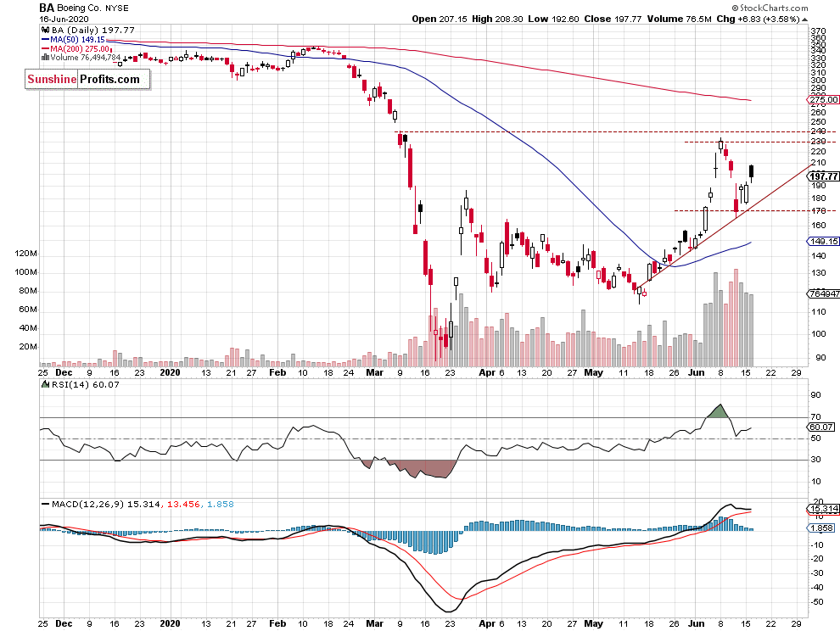Click 'Jun' on the date axis under volume bars
This screenshot has width=840, height=631.
[x=696, y=372]
